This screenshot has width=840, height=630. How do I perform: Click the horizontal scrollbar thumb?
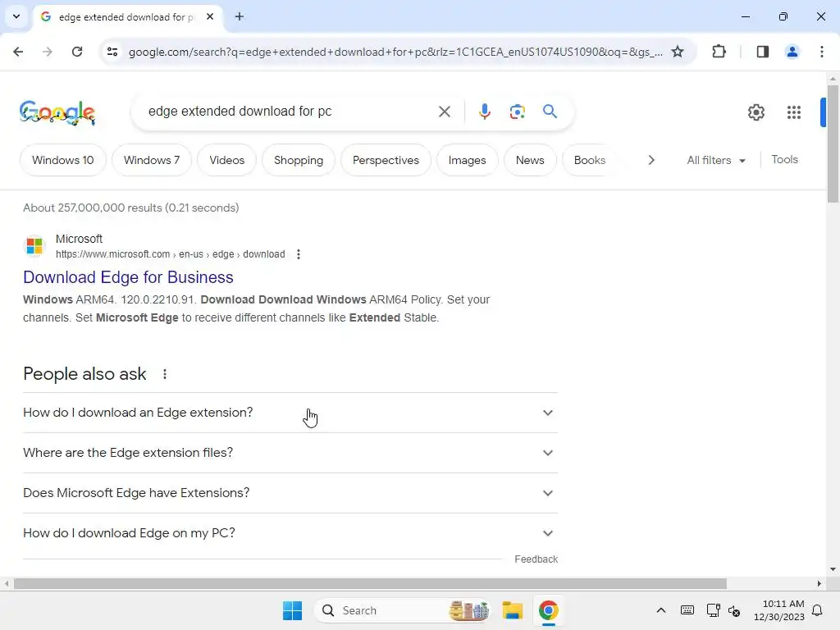[x=370, y=583]
